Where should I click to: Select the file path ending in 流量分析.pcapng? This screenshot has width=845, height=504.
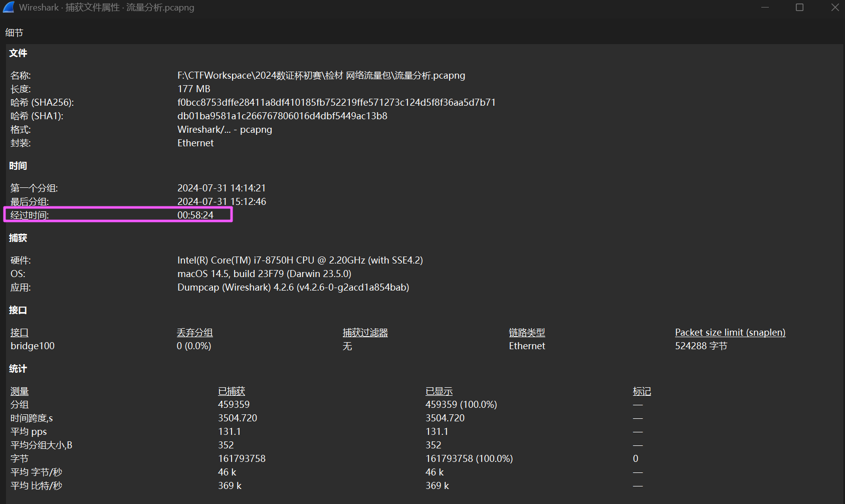tap(321, 75)
